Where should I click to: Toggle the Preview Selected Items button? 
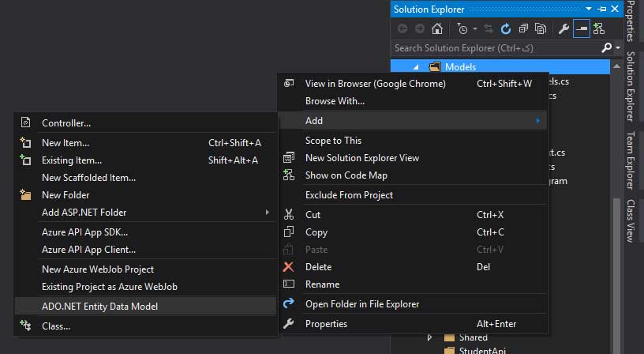(582, 28)
